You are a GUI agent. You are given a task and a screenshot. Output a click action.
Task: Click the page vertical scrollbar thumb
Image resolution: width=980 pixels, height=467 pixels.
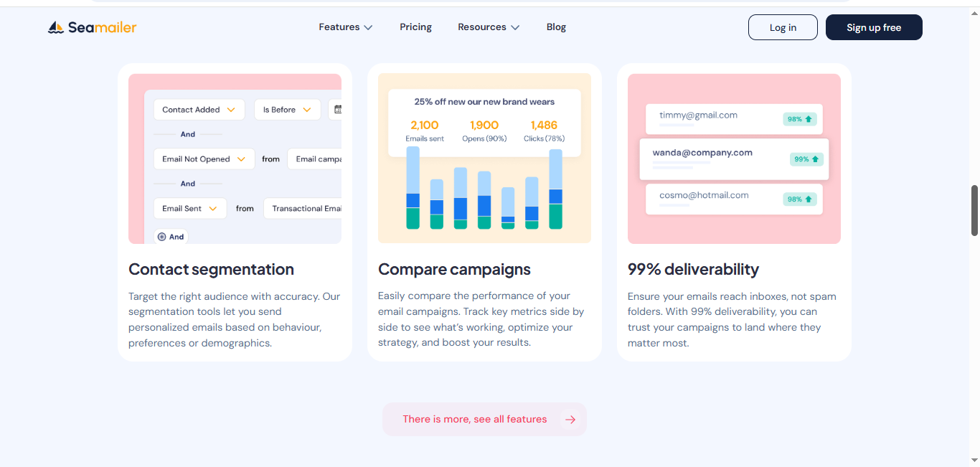(x=974, y=210)
